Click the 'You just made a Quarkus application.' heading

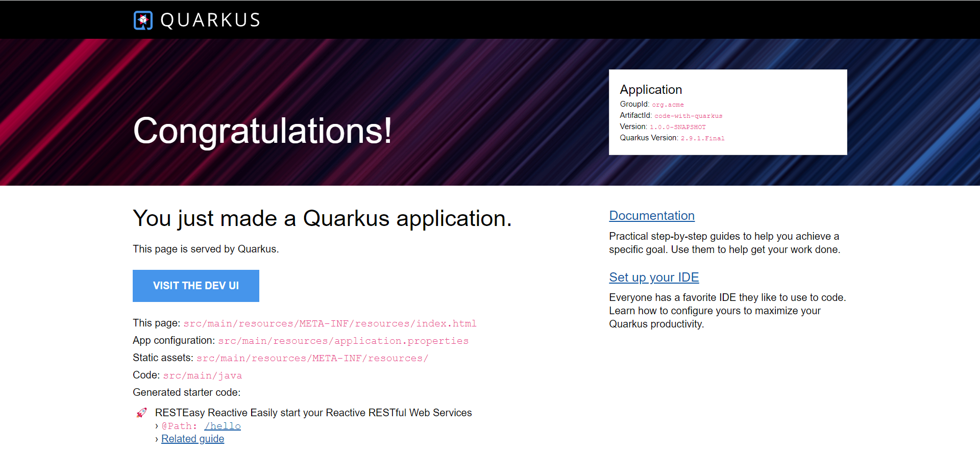(322, 219)
